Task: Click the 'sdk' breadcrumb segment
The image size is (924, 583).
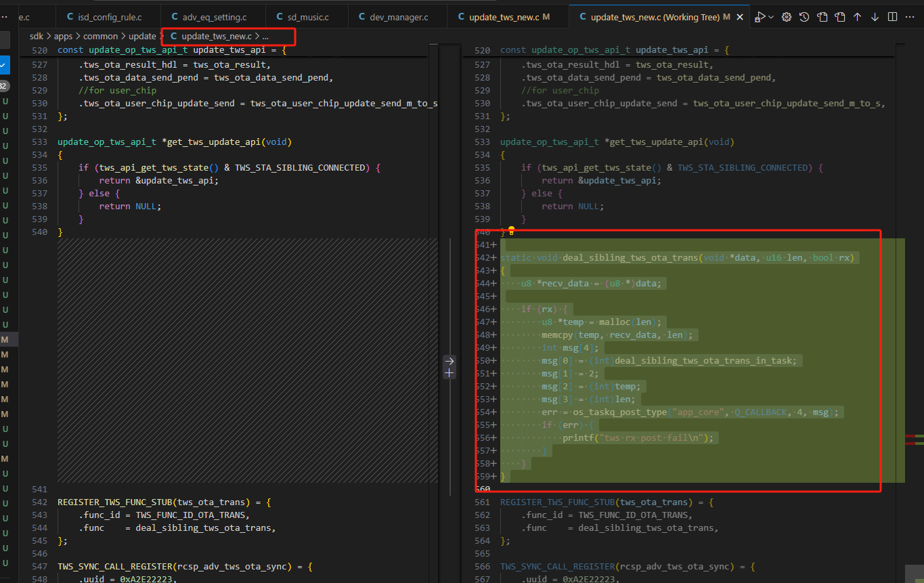Action: pyautogui.click(x=37, y=36)
